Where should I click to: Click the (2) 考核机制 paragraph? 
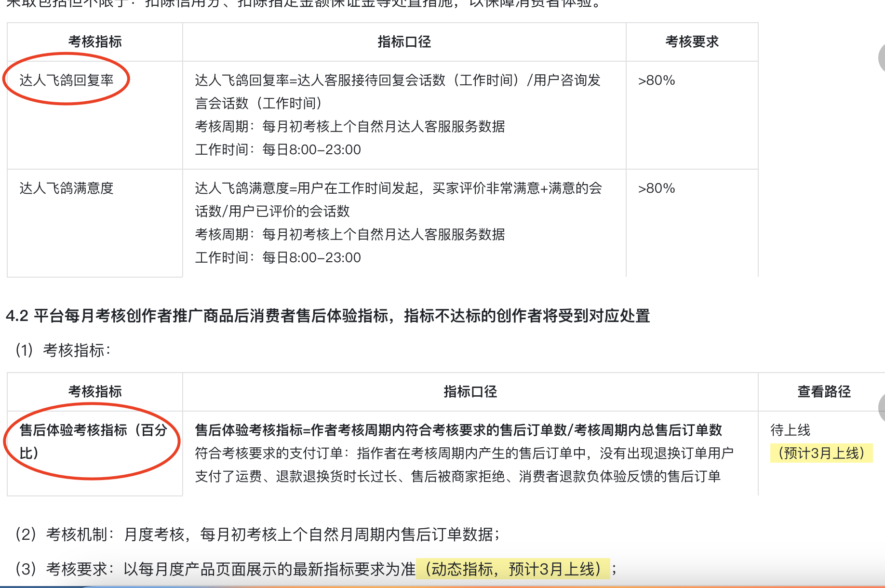click(257, 534)
